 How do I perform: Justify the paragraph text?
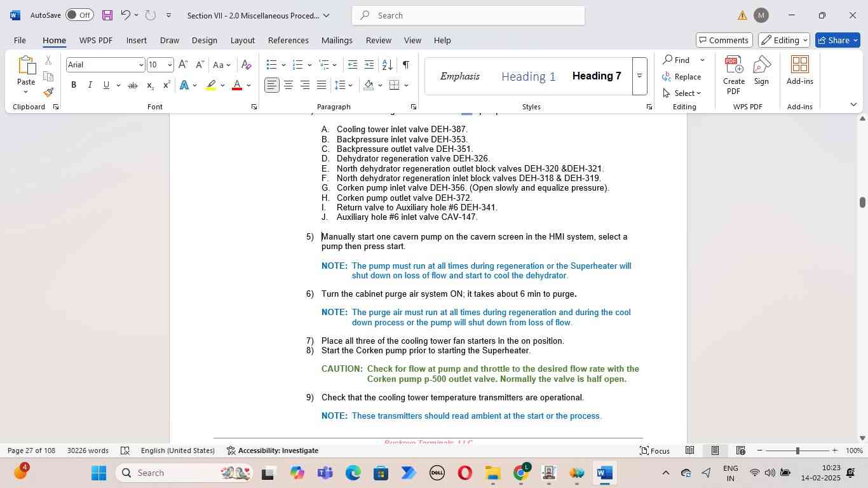[322, 85]
